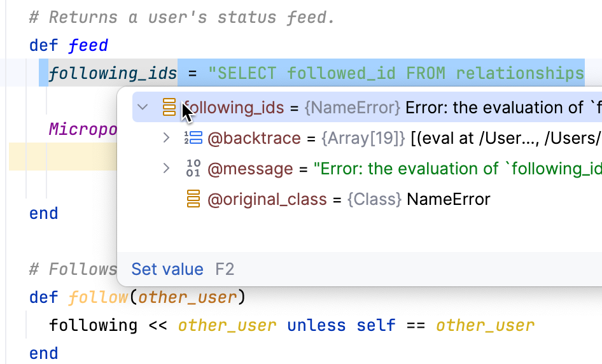Click the @message binary string icon

click(x=193, y=169)
